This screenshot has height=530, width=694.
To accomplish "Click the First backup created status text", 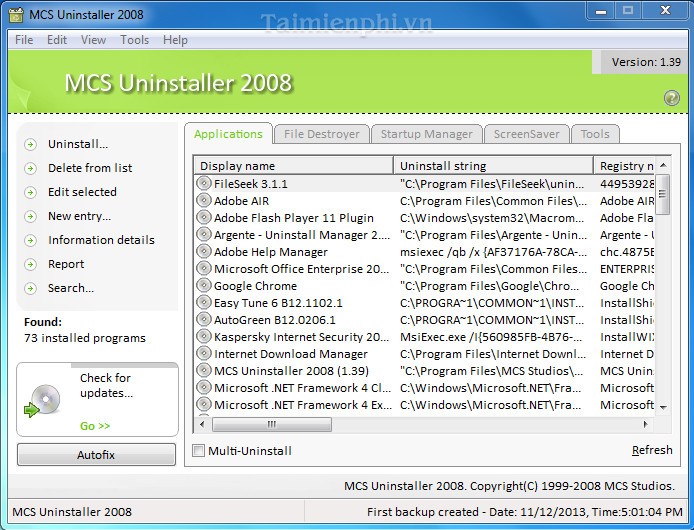I will coord(524,512).
